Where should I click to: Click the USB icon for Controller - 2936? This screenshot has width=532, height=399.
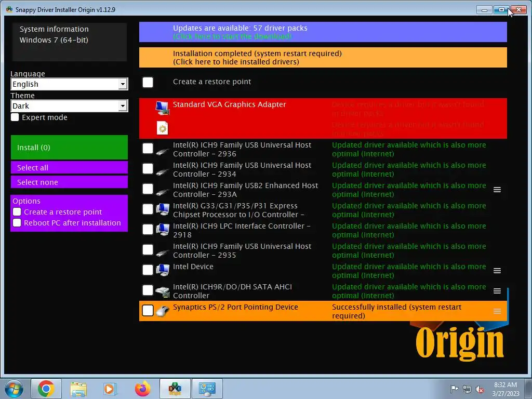tap(163, 152)
